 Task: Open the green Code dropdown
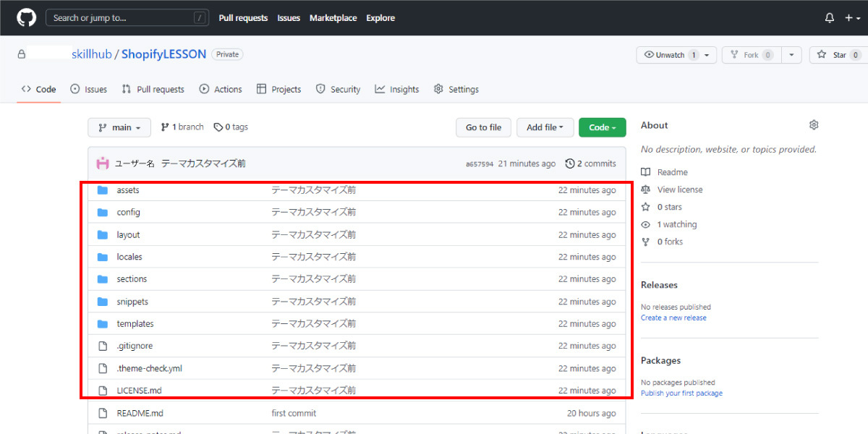[x=602, y=127]
